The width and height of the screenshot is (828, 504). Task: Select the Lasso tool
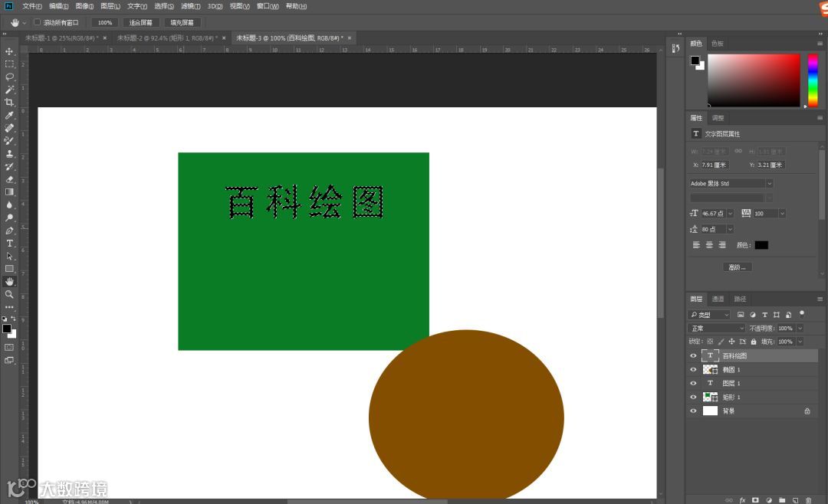pos(9,77)
